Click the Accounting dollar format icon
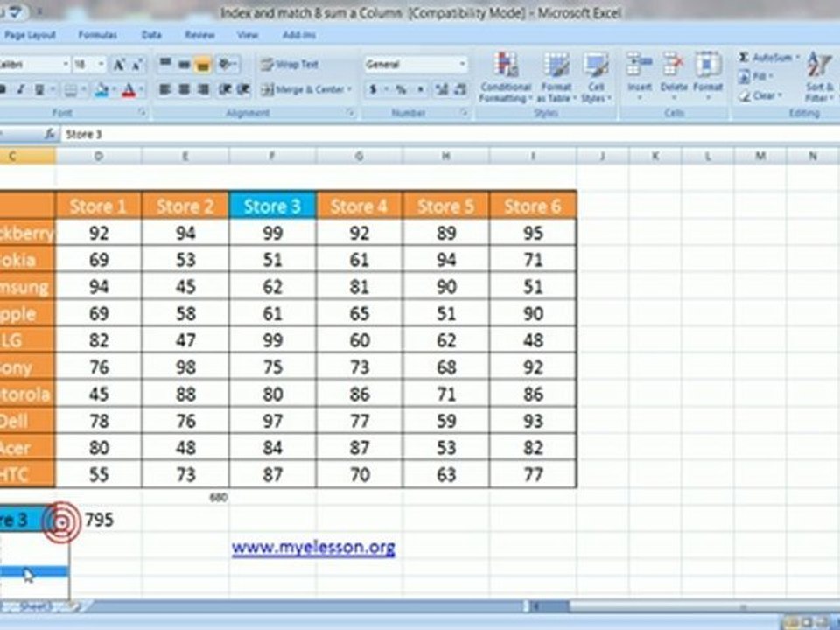The width and height of the screenshot is (840, 630). point(373,89)
